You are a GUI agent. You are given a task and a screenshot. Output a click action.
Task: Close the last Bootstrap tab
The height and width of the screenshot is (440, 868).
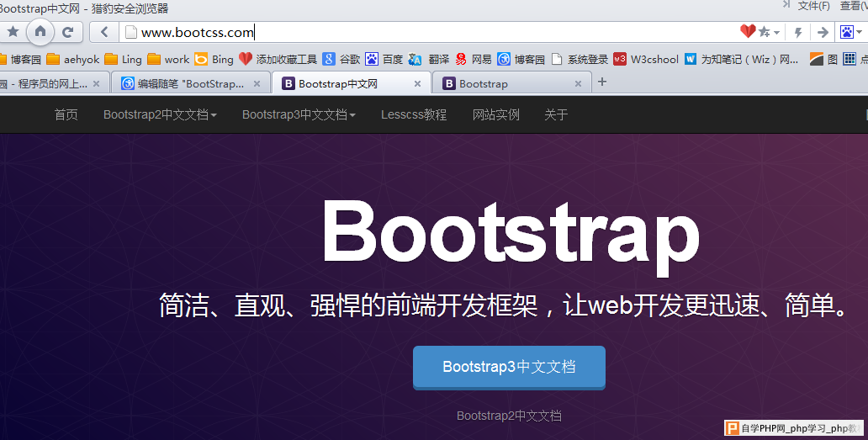click(x=578, y=83)
